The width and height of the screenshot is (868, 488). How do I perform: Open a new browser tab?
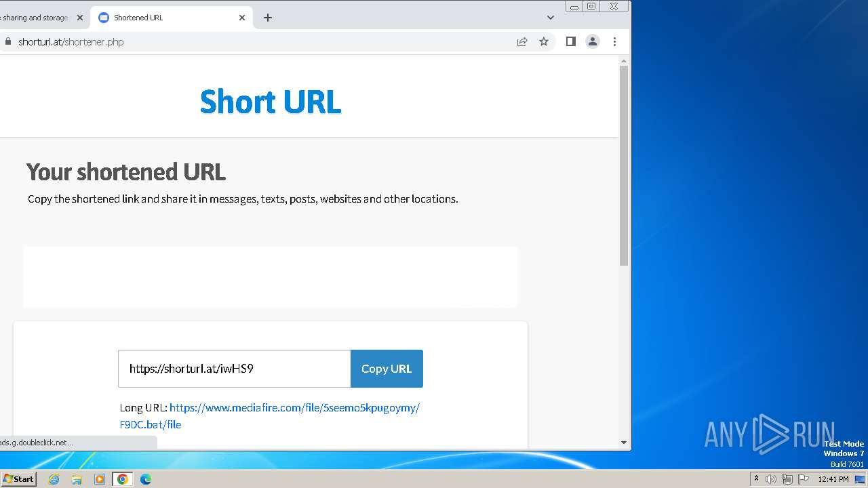pos(268,18)
